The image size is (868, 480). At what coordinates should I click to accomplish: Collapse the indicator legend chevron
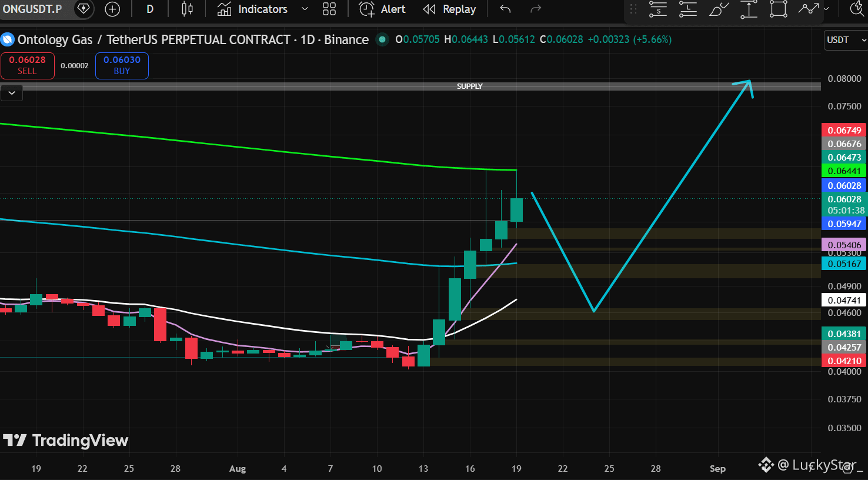[12, 93]
